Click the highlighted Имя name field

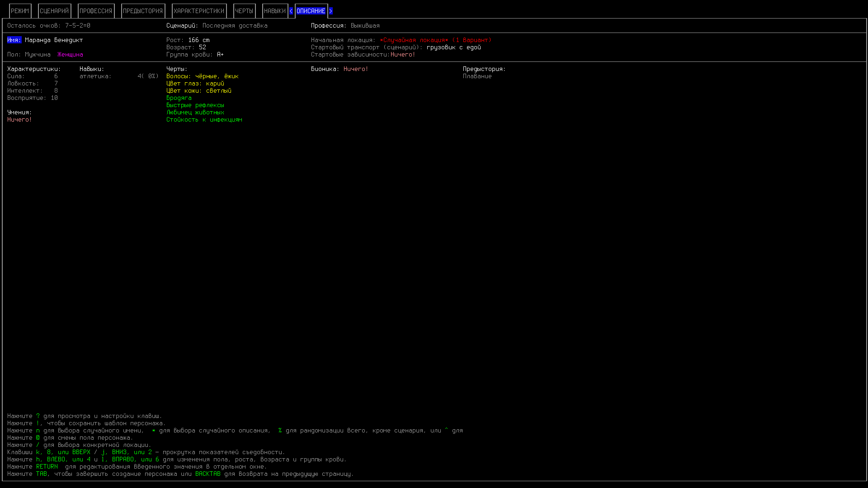[13, 40]
